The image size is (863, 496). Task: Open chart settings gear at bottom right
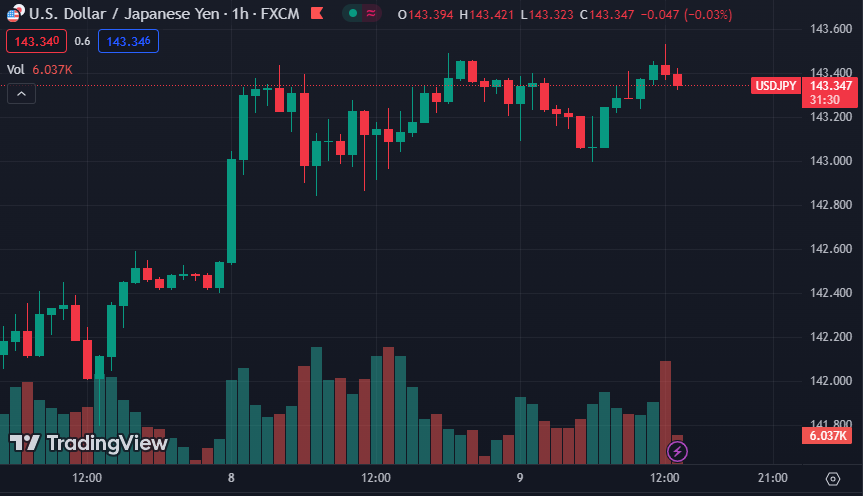833,479
